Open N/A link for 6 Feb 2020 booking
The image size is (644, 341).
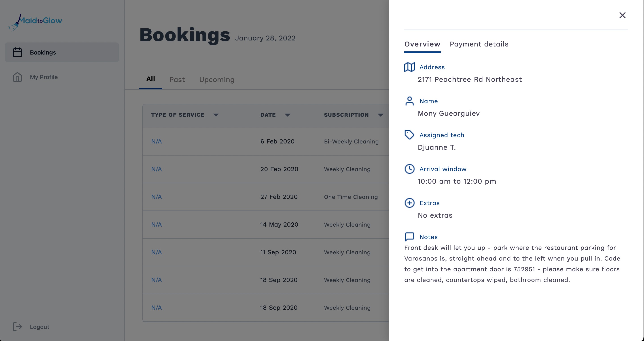pos(157,141)
